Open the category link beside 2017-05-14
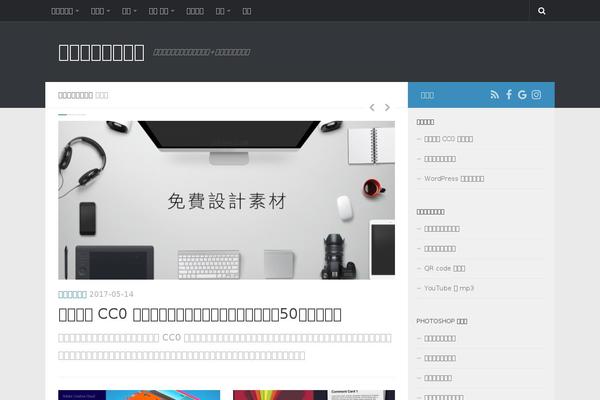 pyautogui.click(x=72, y=294)
